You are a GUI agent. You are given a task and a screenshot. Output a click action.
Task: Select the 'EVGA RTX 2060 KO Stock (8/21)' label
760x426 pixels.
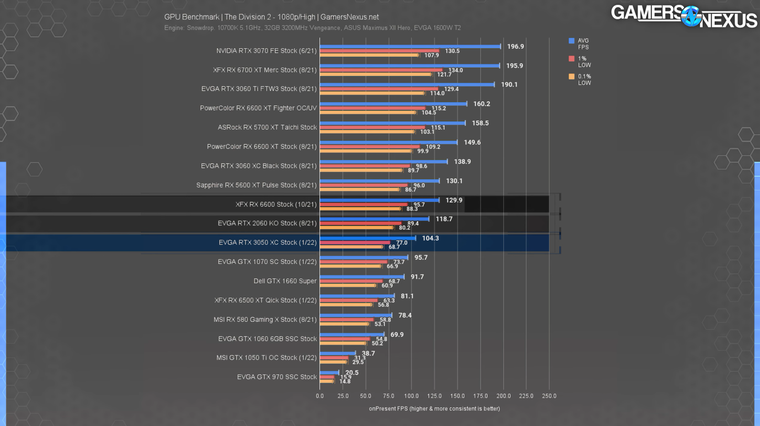coord(267,223)
